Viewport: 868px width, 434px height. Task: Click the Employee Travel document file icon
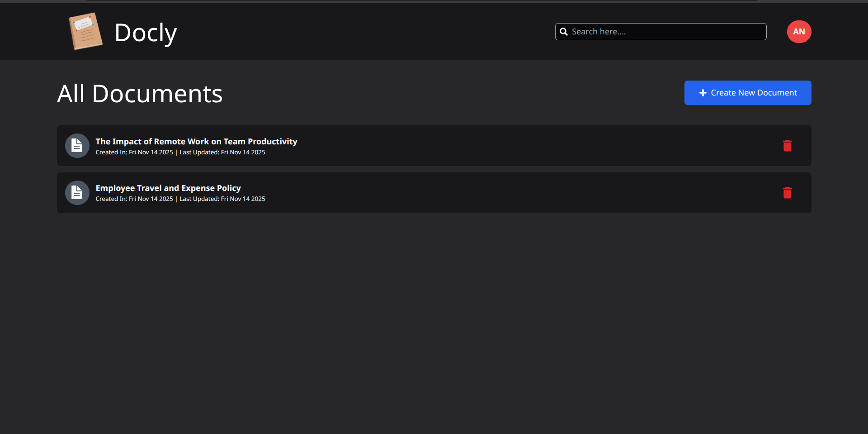(x=77, y=193)
